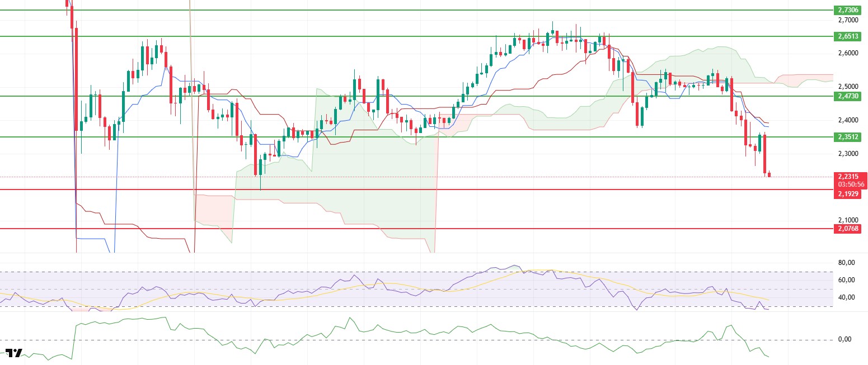The height and width of the screenshot is (365, 868).
Task: Click the 2,5000 price axis tick
Action: (x=848, y=87)
